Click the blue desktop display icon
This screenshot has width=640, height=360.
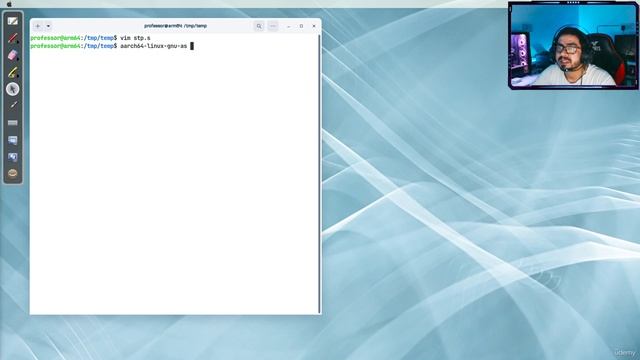click(13, 157)
